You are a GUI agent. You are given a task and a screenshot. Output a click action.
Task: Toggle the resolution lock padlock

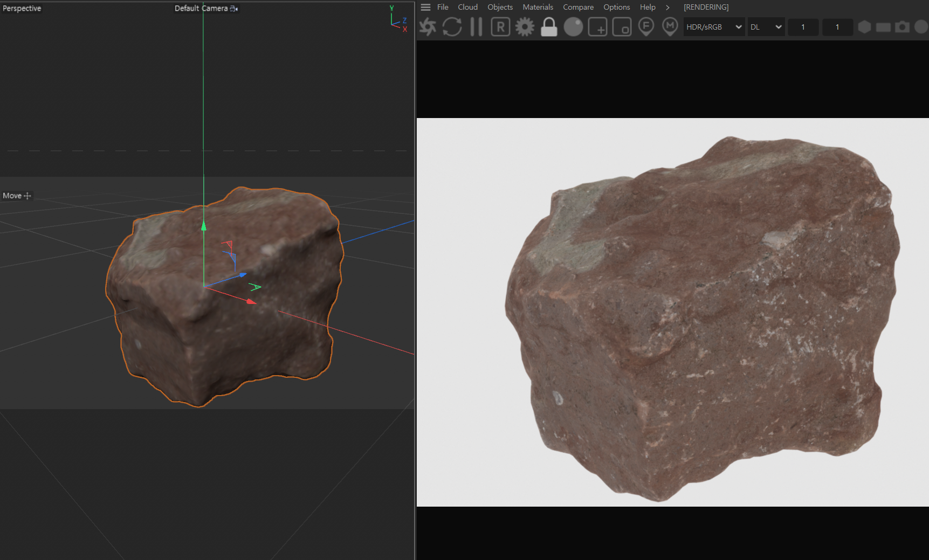click(x=549, y=26)
